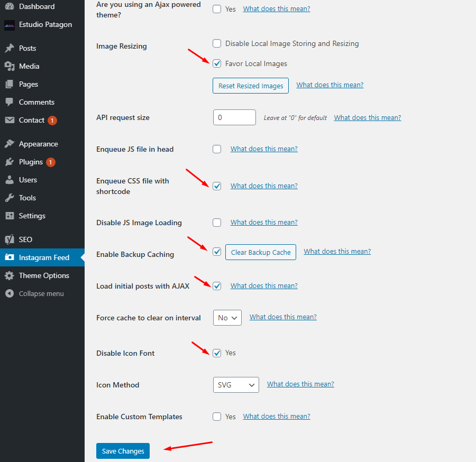Viewport: 476px width, 462px height.
Task: Click Save Changes button
Action: click(x=123, y=451)
